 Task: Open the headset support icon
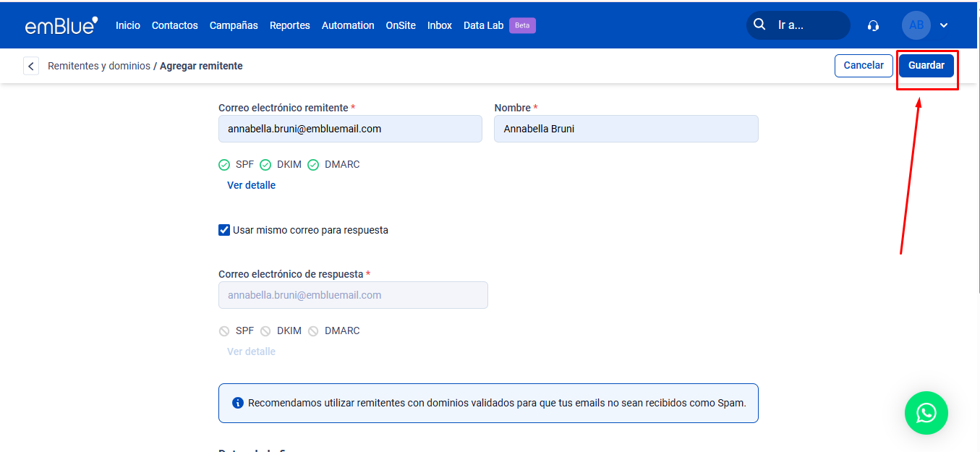[873, 25]
